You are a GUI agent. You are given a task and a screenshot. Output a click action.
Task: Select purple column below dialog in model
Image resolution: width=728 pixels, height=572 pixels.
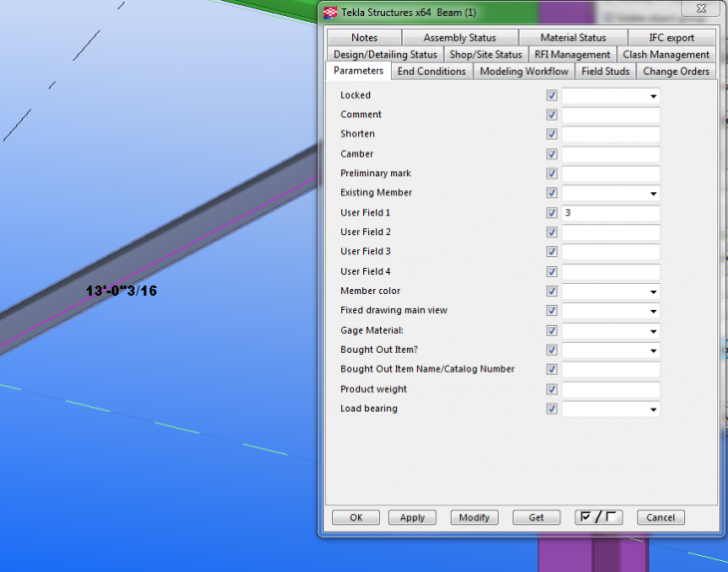tap(593, 554)
